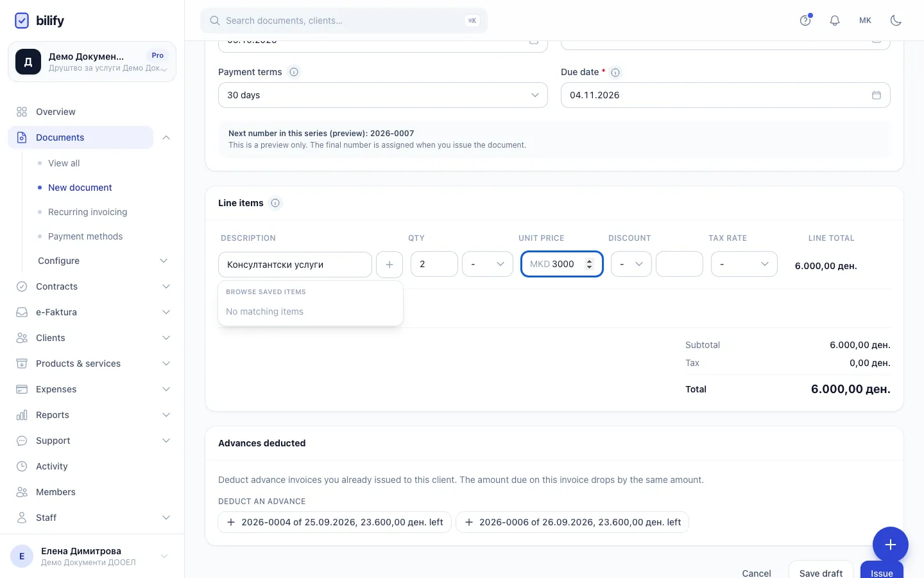Viewport: 924px width, 578px height.
Task: Open the notifications bell
Action: click(835, 21)
